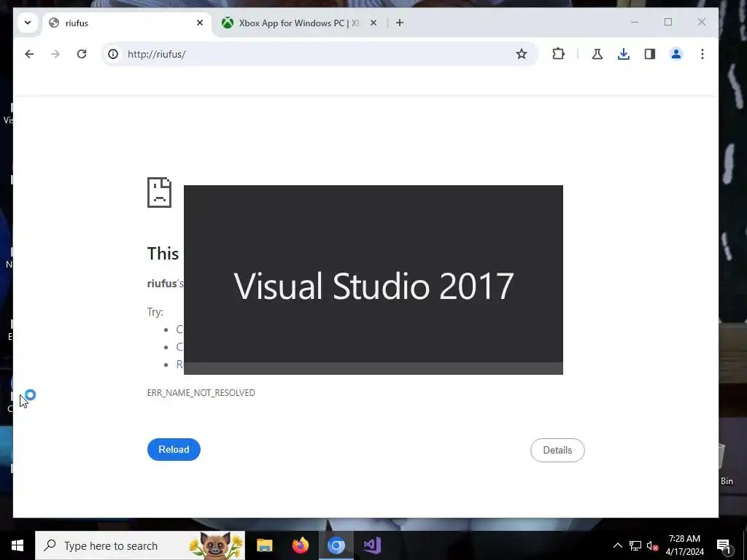Click the ERR_NAME_NOT_RESOLVED error text

point(201,393)
